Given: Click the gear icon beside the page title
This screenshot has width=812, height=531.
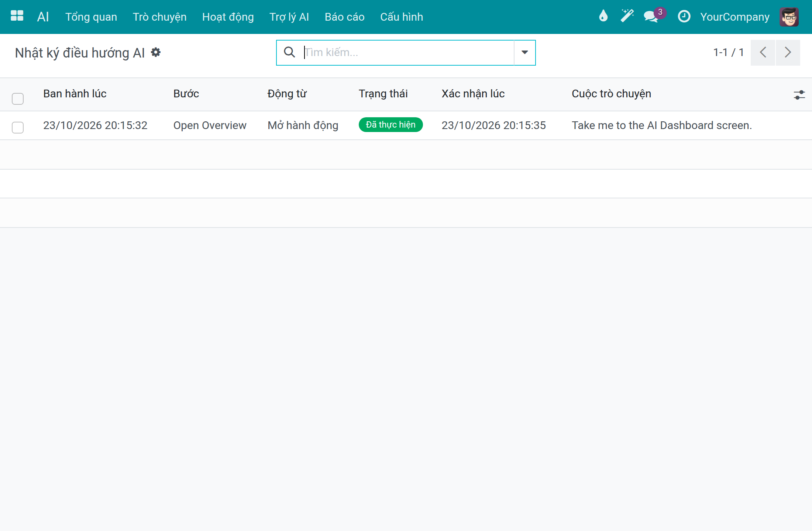Looking at the screenshot, I should [x=156, y=52].
